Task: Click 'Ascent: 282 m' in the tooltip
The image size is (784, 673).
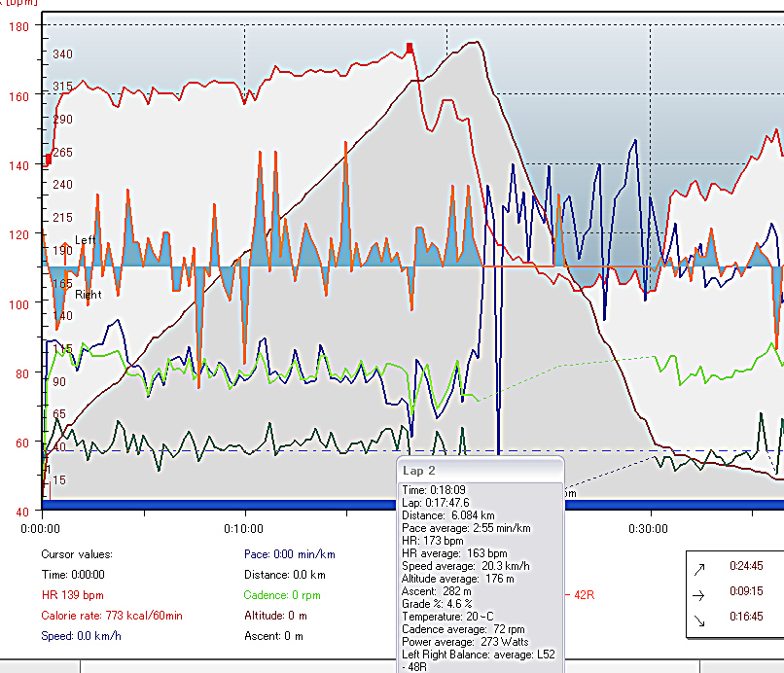Action: pos(437,591)
